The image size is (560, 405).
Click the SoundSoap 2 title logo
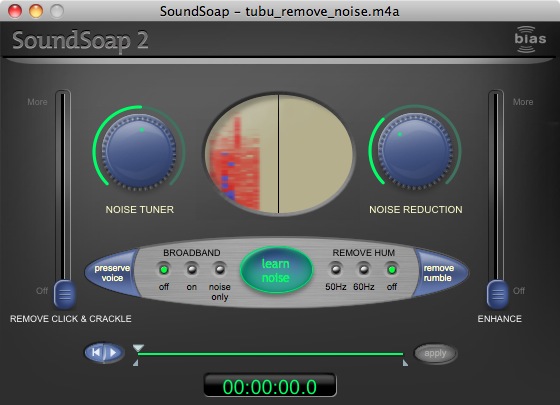point(80,40)
